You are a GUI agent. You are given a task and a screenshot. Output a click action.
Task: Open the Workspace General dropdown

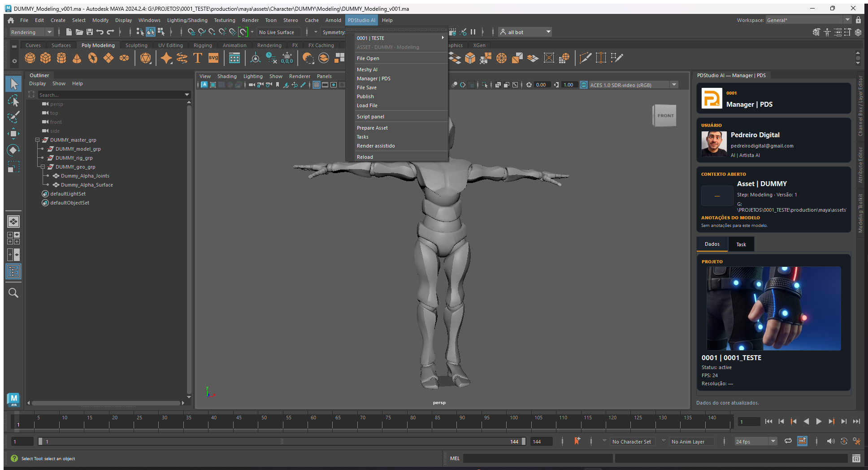(808, 20)
